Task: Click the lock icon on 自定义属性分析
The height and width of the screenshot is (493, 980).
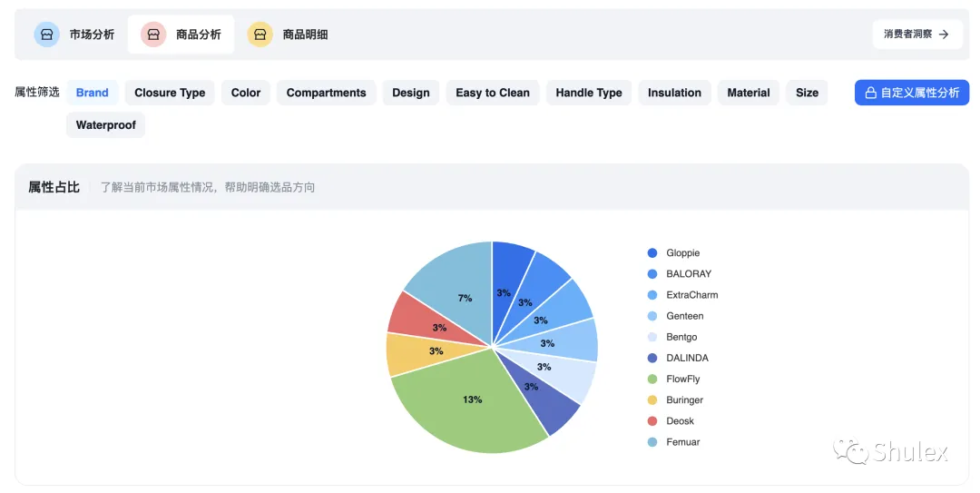Action: [870, 93]
